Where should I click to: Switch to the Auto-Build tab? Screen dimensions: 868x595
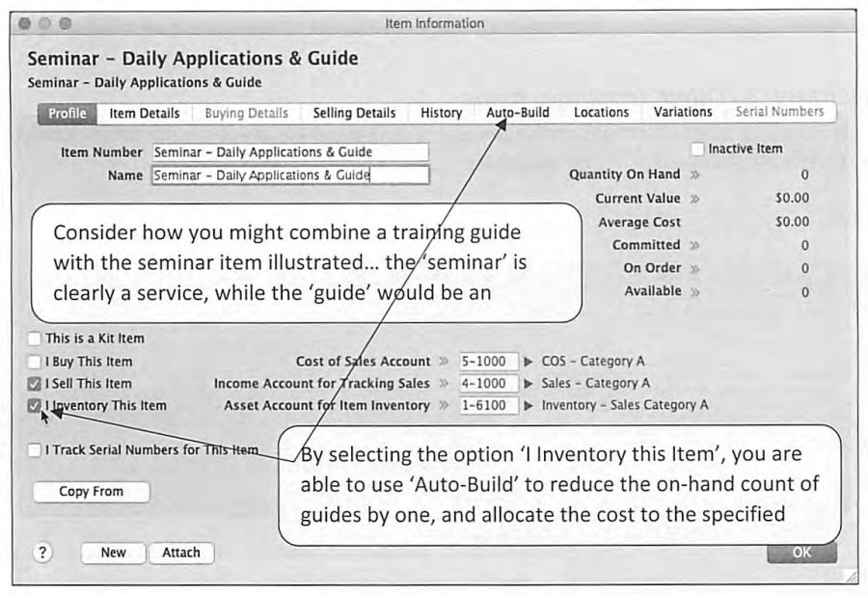point(518,113)
